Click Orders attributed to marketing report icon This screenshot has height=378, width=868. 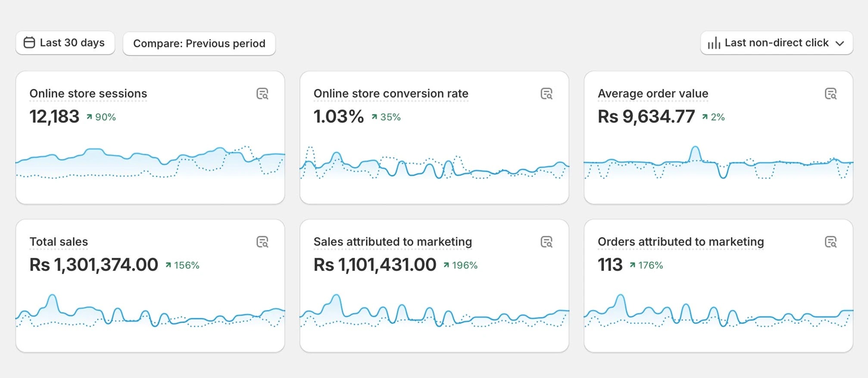831,242
